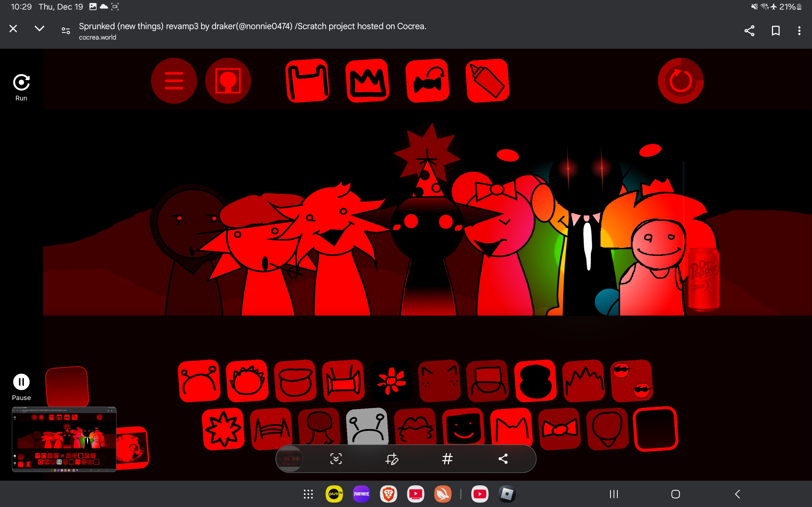Tap the small preview in the screenshot toolbar
The width and height of the screenshot is (812, 507).
pos(289,459)
